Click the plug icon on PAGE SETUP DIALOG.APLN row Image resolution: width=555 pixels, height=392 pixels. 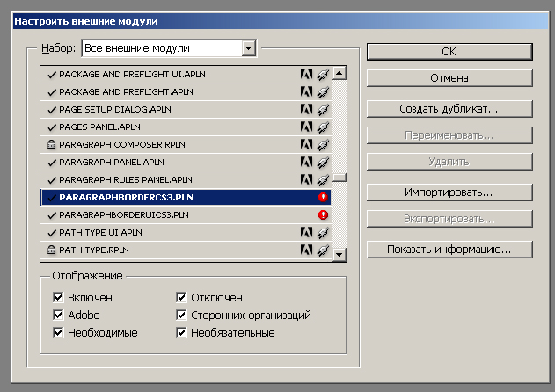(323, 110)
